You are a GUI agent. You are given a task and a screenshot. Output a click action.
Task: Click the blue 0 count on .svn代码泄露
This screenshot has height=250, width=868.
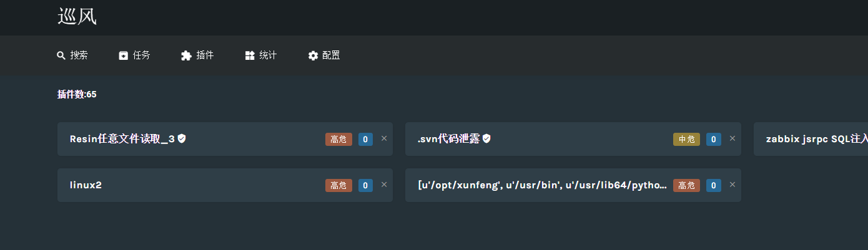(x=714, y=139)
